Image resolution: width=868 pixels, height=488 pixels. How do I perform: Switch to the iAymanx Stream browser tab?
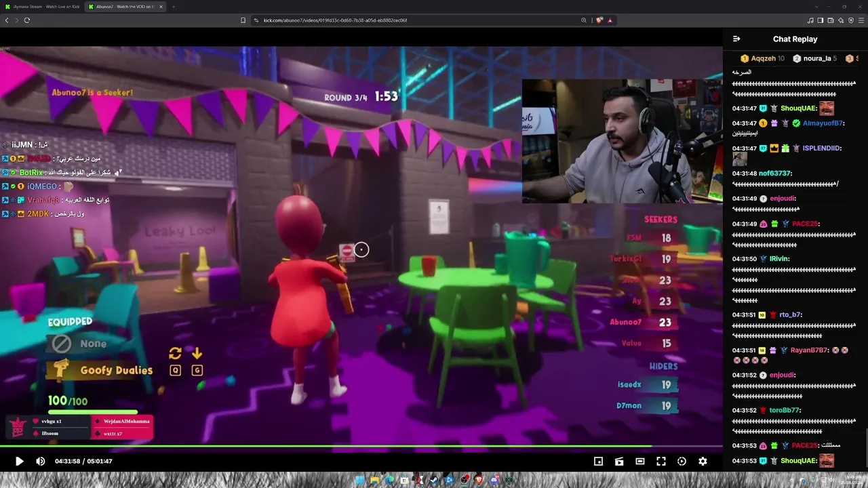pyautogui.click(x=41, y=7)
